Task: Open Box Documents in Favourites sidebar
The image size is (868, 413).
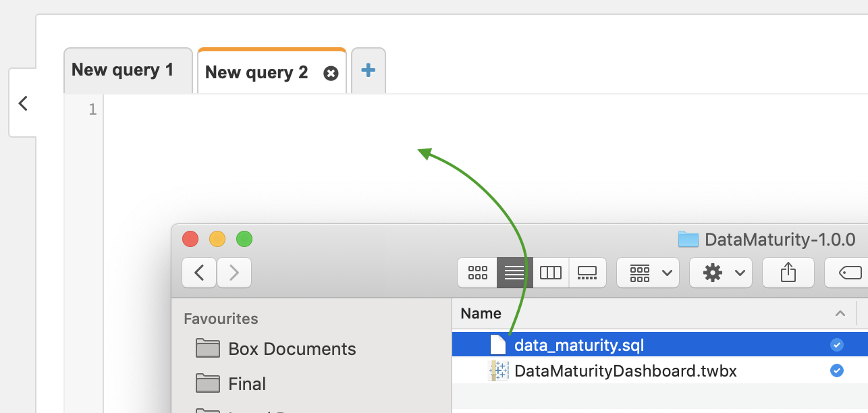Action: 292,349
